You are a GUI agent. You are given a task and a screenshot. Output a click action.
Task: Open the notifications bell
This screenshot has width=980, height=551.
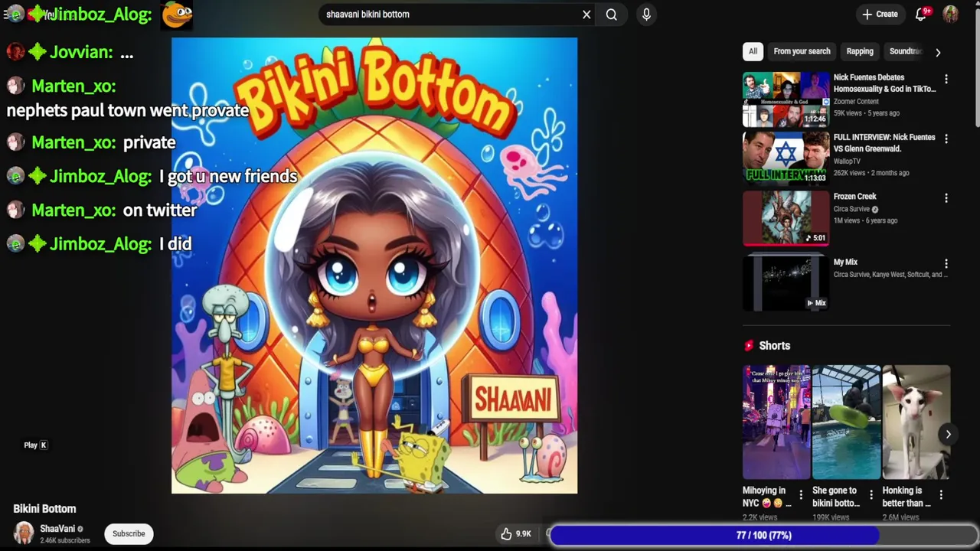pos(922,14)
